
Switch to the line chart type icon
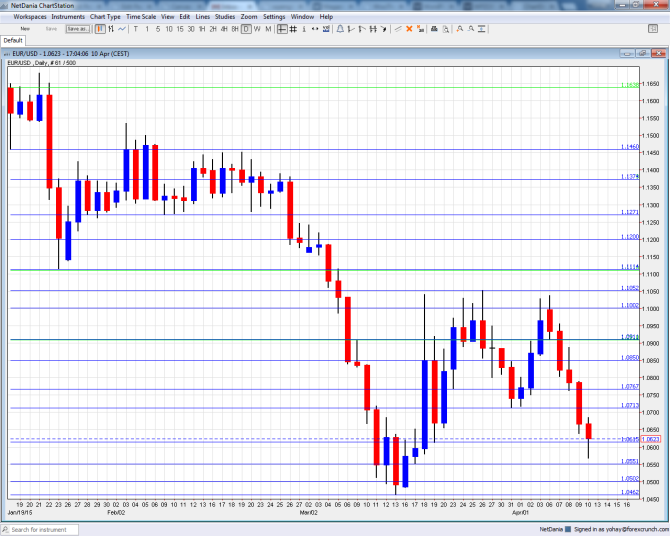pyautogui.click(x=122, y=29)
